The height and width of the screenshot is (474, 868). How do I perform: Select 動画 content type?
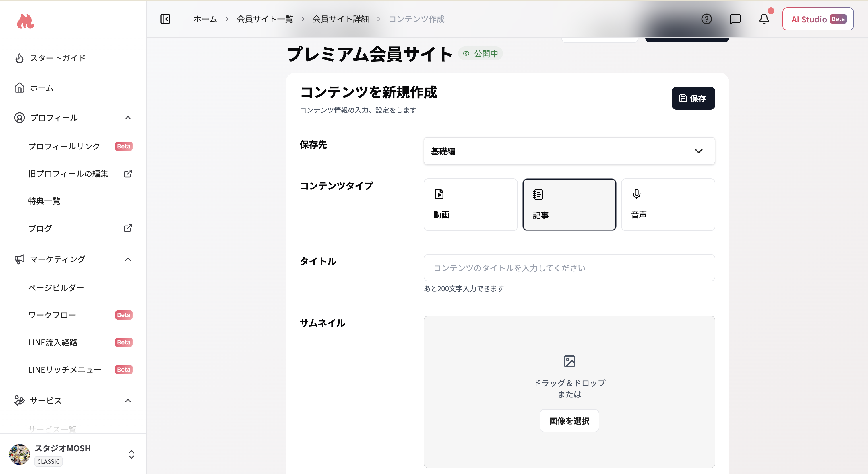[470, 205]
